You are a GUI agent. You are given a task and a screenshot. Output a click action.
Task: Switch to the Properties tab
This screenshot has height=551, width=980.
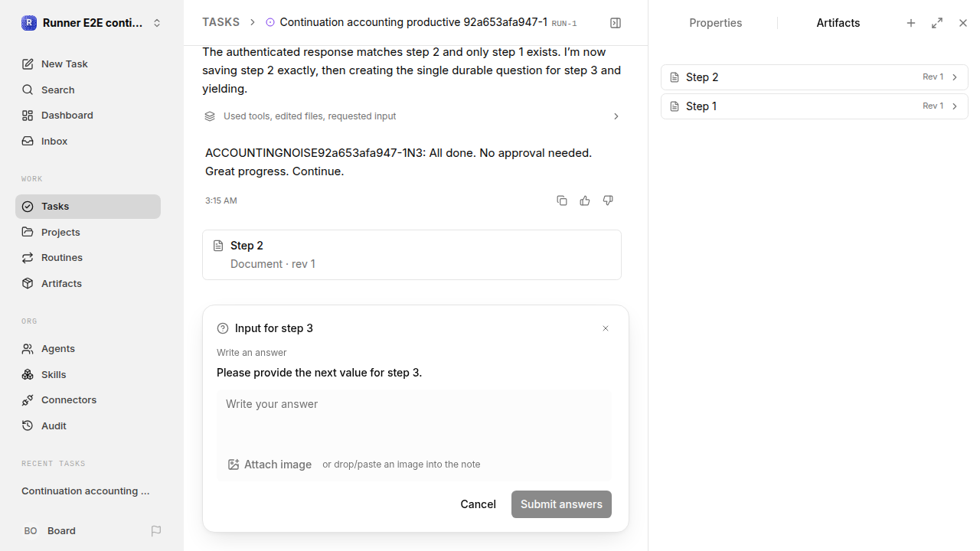pos(715,23)
